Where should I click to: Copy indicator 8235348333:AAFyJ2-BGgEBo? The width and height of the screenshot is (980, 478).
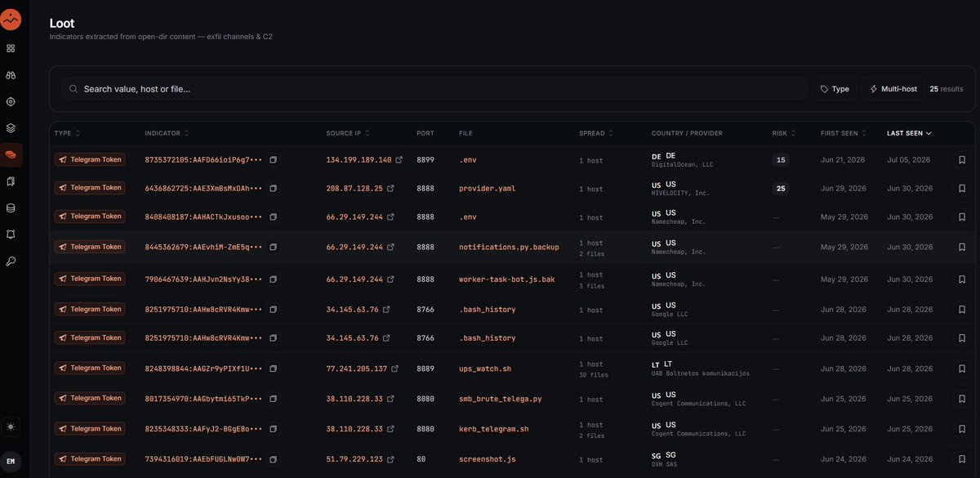click(274, 429)
